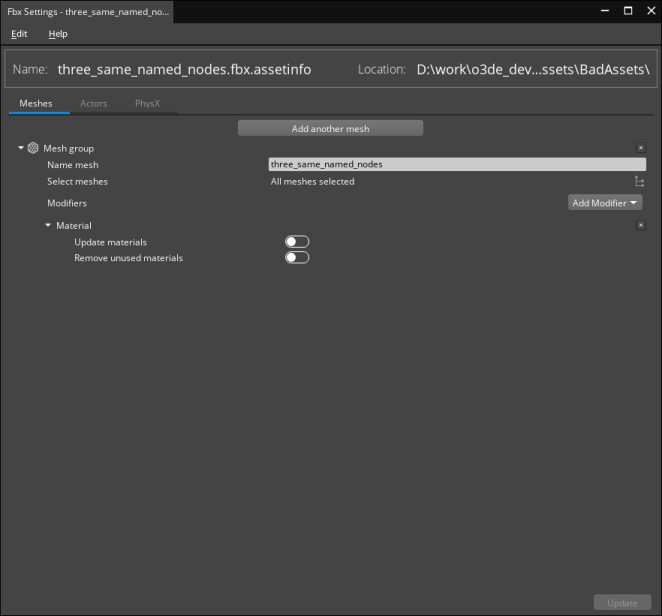Remove the Mesh group with its X icon
662x616 pixels.
[641, 148]
